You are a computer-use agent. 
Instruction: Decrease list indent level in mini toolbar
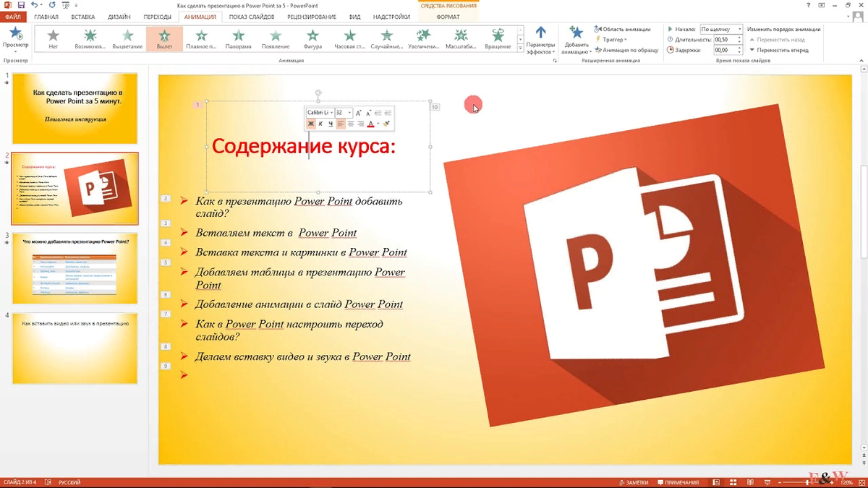[x=378, y=113]
